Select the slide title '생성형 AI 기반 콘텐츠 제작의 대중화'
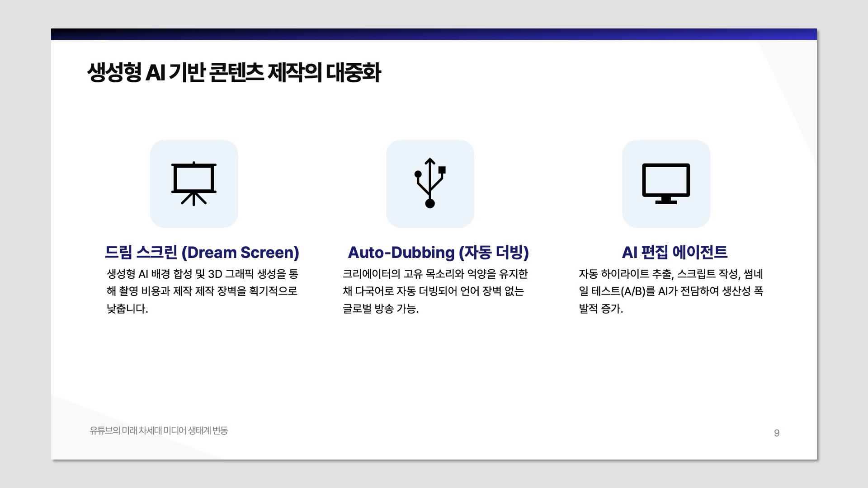Image resolution: width=868 pixels, height=488 pixels. pos(234,73)
